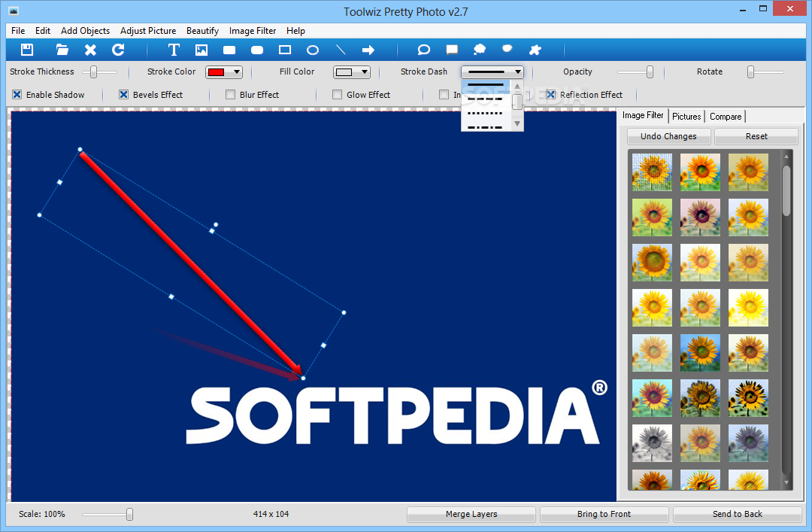
Task: Open the Fill Color dropdown
Action: [352, 72]
